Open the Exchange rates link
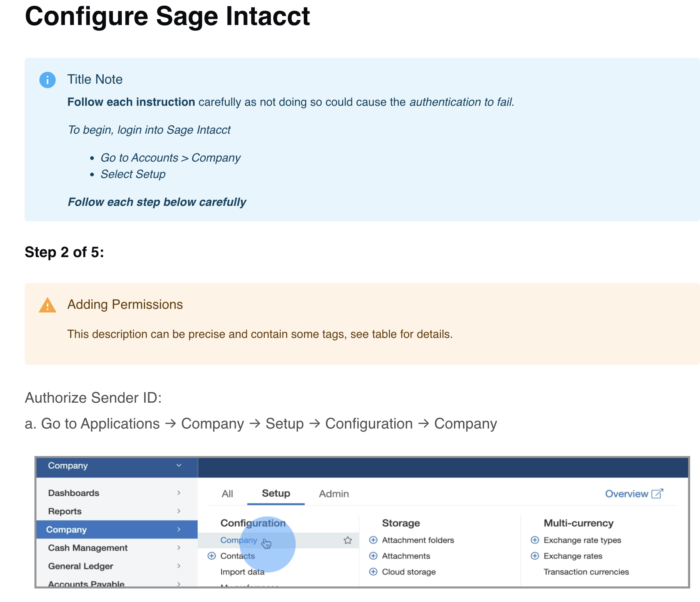 [573, 556]
